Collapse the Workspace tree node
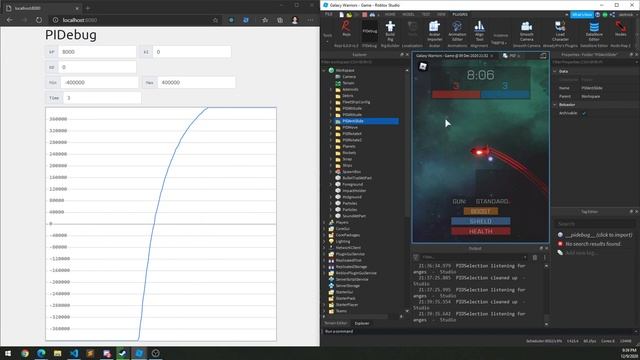Screen dimensions: 640x360 (x=325, y=70)
